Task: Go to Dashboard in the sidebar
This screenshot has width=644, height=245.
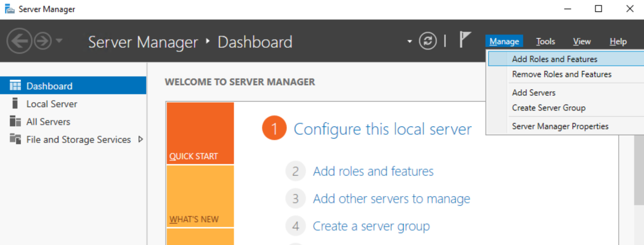Action: 73,86
